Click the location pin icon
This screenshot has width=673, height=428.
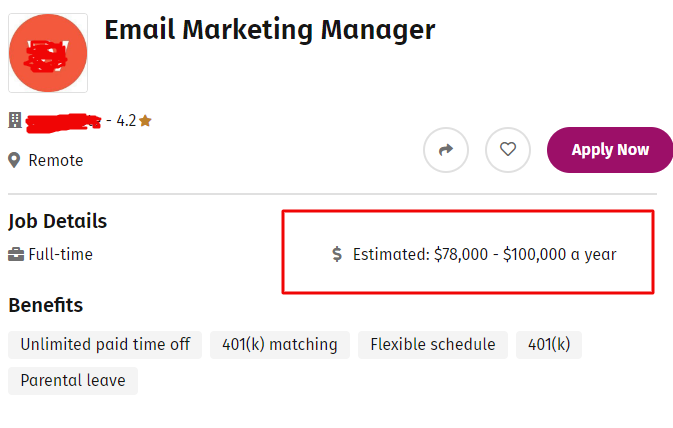(x=15, y=160)
